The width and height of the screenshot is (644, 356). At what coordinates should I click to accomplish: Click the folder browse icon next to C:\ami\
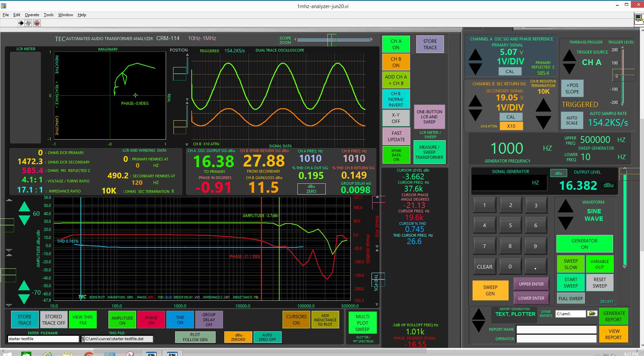click(x=591, y=314)
